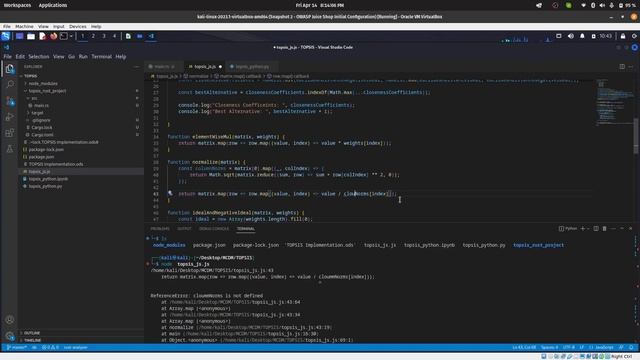Open the VS Code File menu

point(8,57)
